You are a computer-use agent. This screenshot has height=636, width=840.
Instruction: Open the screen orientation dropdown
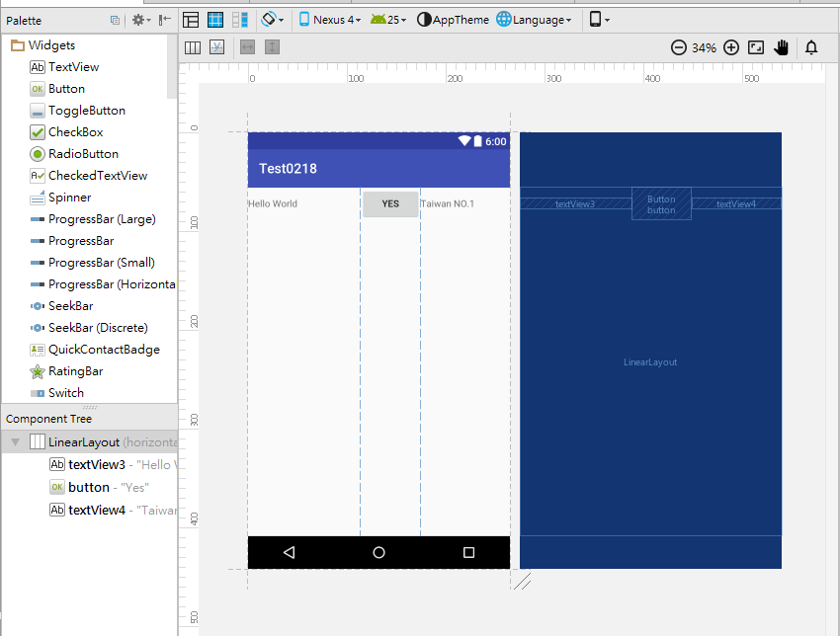tap(273, 20)
